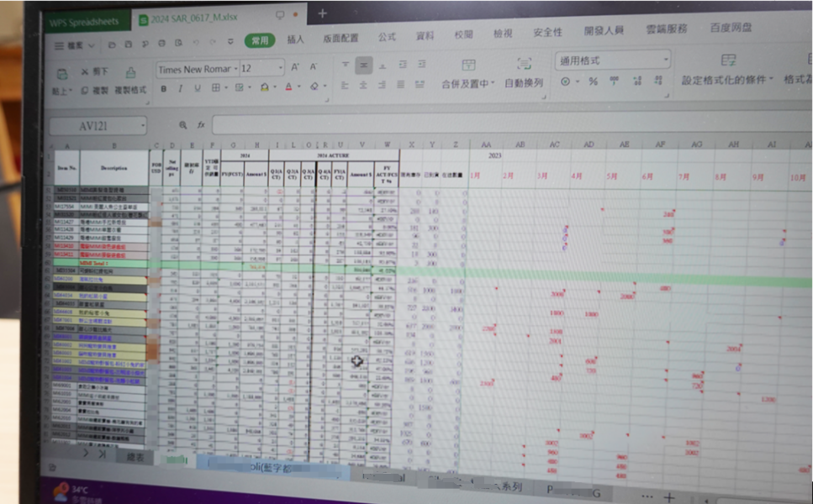The width and height of the screenshot is (813, 504).
Task: Toggle italic formatting
Action: pos(180,88)
